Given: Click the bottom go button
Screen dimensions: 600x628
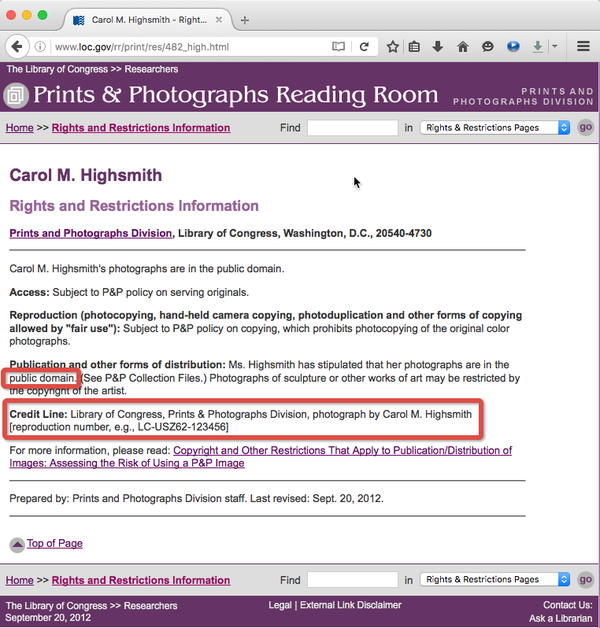Looking at the screenshot, I should click(585, 580).
